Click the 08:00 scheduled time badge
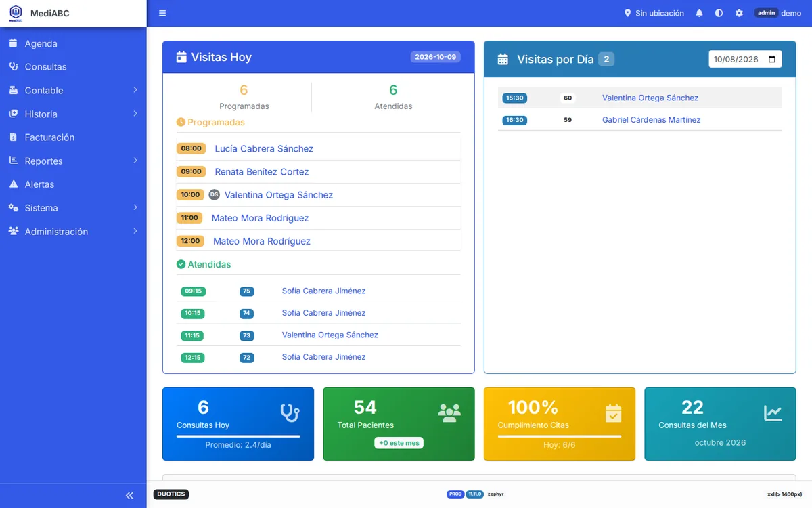 click(191, 148)
